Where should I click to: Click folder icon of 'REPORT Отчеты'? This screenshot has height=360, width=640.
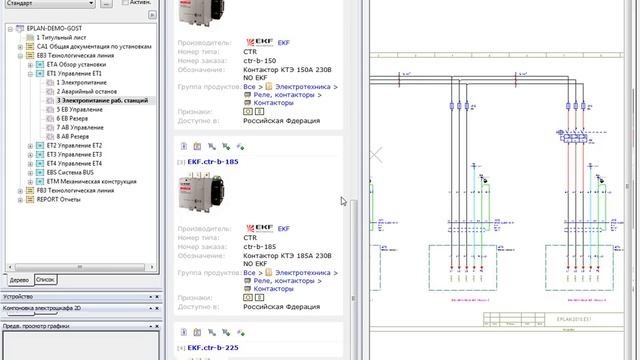tap(30, 200)
